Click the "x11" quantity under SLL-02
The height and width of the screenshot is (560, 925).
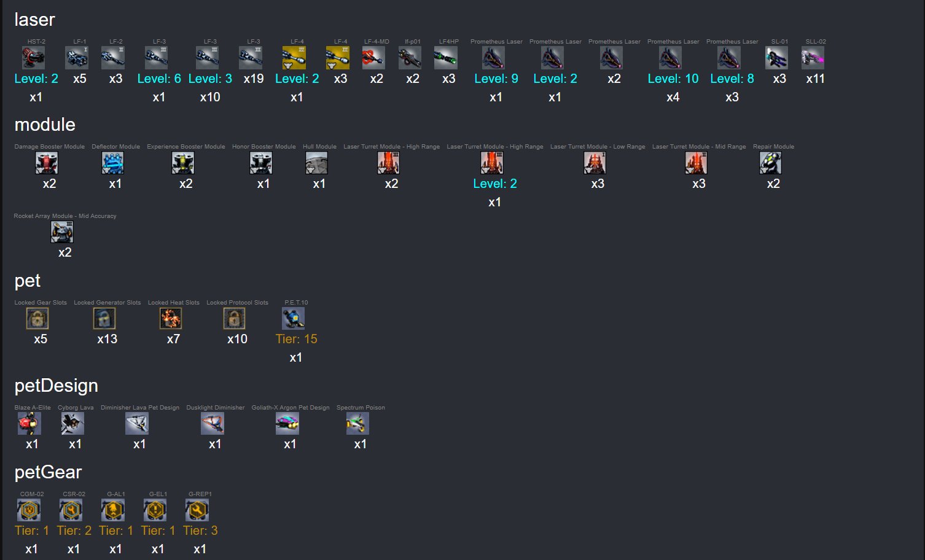coord(816,79)
